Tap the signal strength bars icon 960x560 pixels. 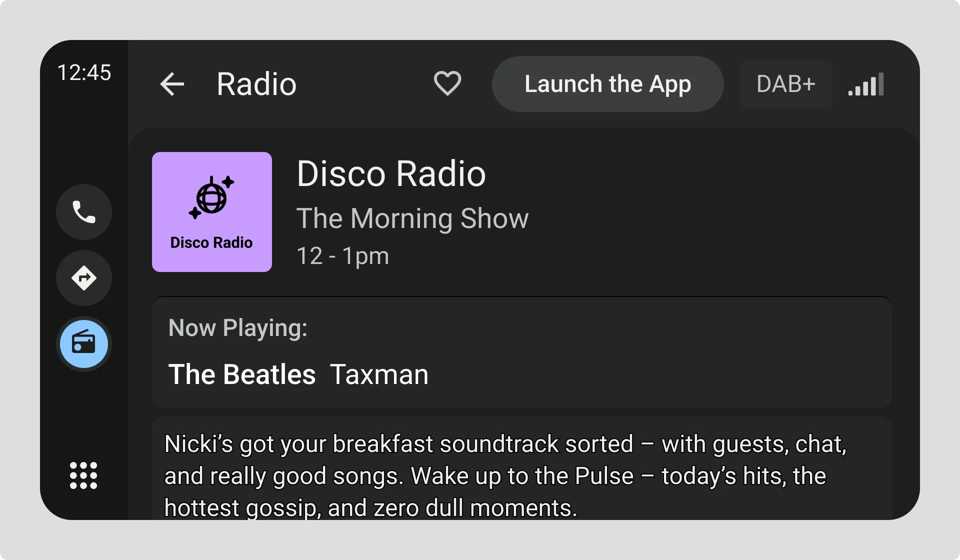pyautogui.click(x=866, y=84)
